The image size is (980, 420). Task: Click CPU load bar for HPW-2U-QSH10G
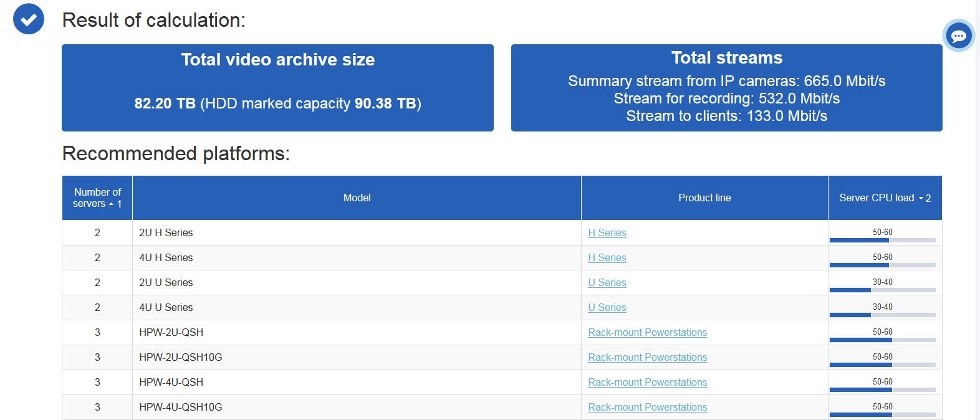point(883,365)
